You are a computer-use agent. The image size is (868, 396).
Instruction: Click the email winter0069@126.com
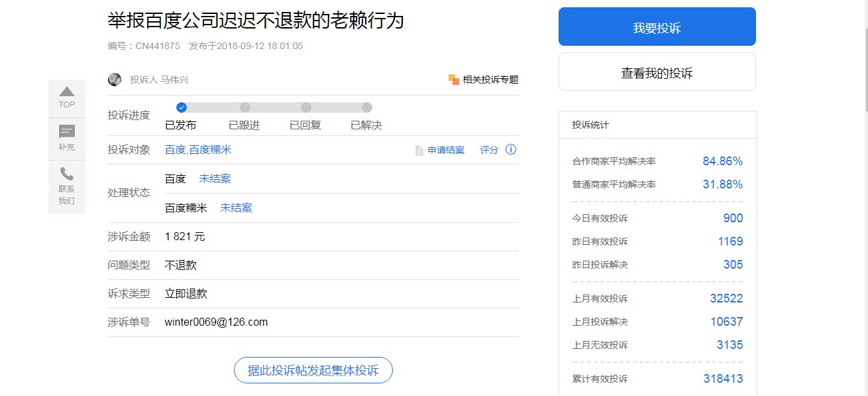[x=216, y=322]
